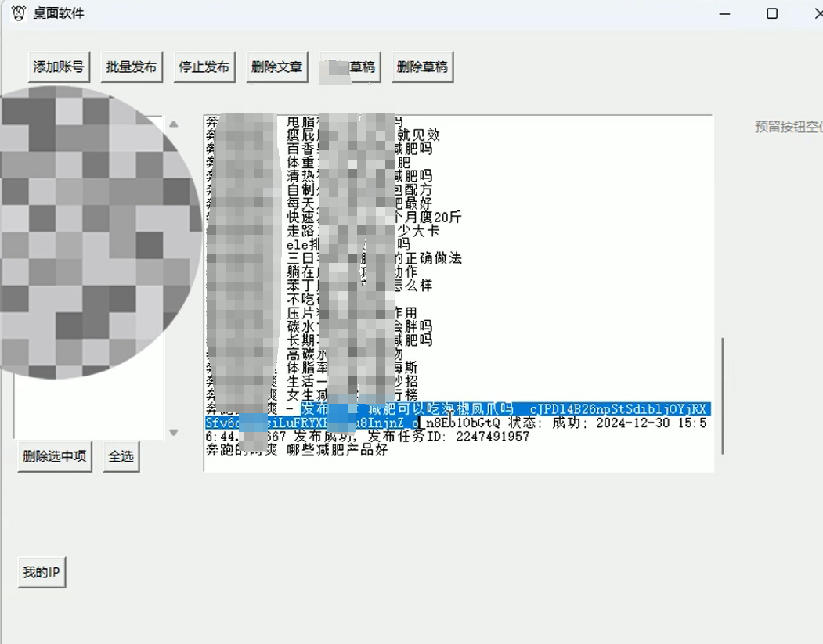Click the log panel vertical scrollbar thumb
The height and width of the screenshot is (644, 823).
click(723, 396)
